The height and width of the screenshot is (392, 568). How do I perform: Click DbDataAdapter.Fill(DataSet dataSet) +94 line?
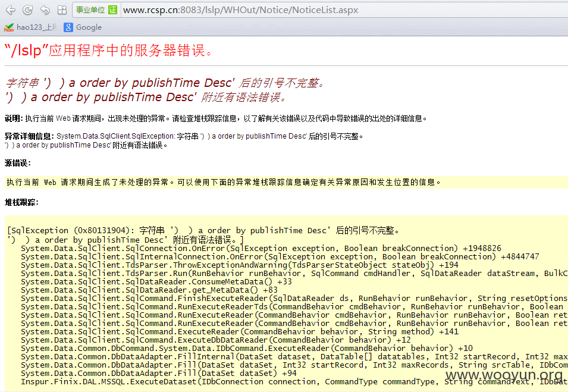(159, 373)
